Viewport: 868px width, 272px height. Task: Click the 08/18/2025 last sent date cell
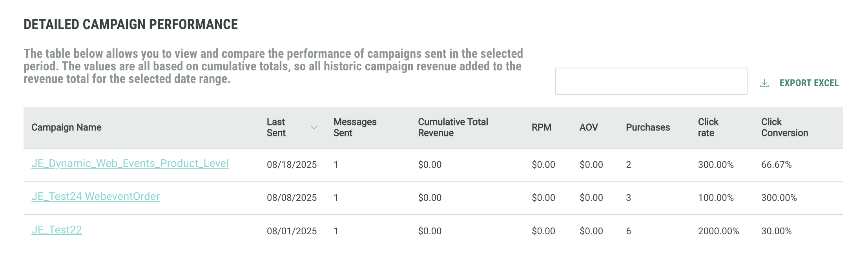(x=292, y=165)
